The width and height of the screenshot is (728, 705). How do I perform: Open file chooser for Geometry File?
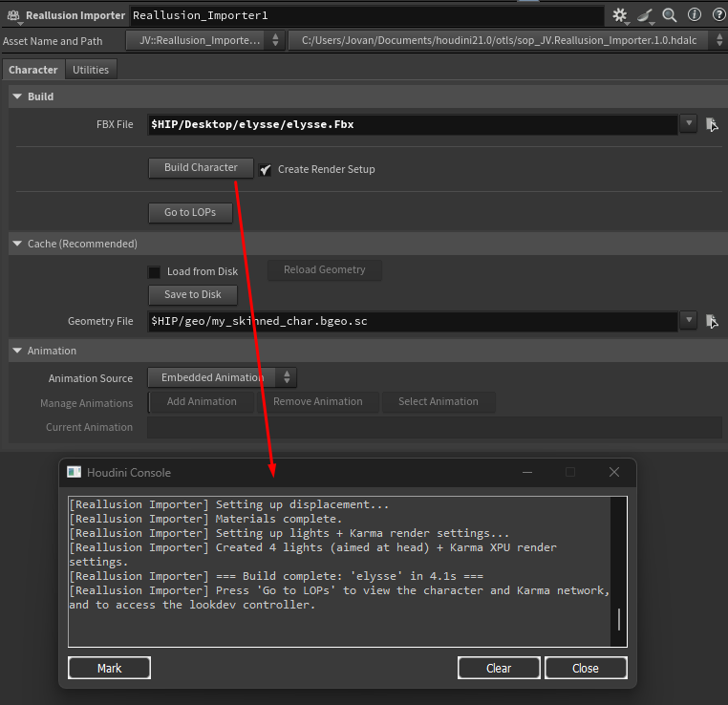(x=712, y=321)
